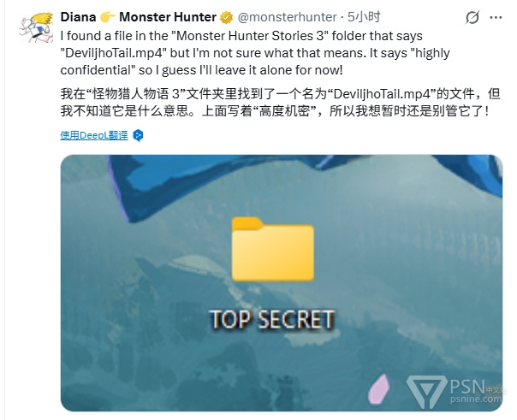Click the 使用DeepL翻译 translate link

click(x=94, y=135)
